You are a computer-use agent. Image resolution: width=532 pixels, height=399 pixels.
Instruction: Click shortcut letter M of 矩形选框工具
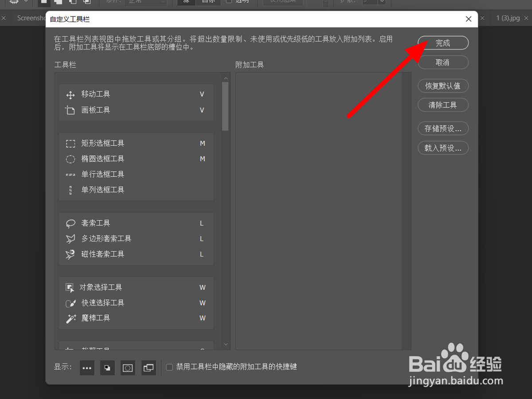(x=203, y=144)
